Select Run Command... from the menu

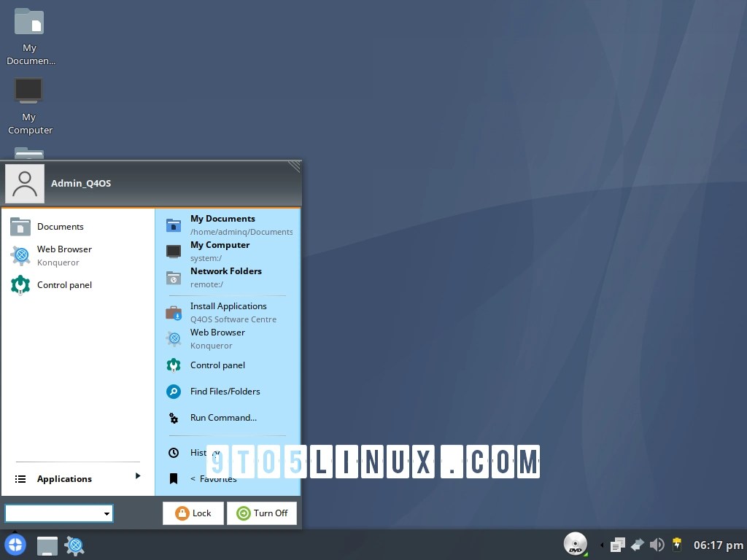[x=223, y=417]
